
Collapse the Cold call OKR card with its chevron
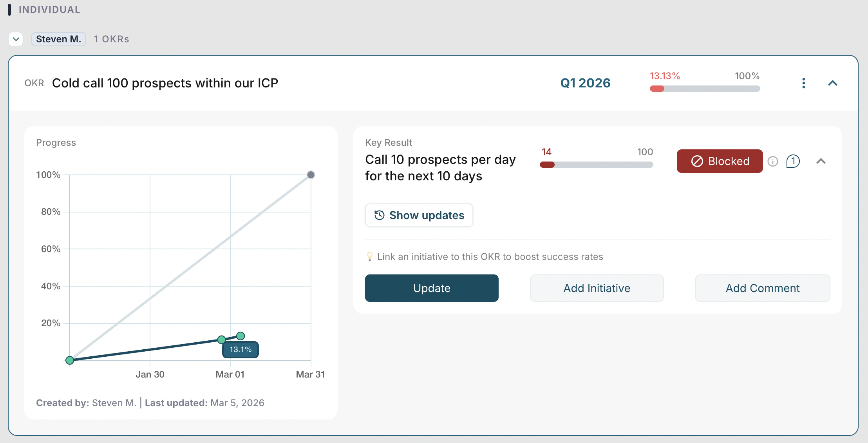[x=833, y=83]
